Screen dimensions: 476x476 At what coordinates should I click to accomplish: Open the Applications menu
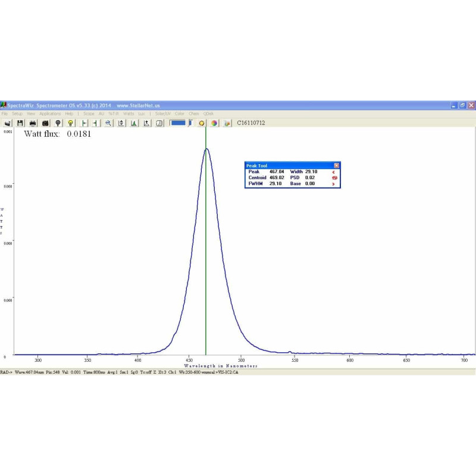(x=50, y=113)
